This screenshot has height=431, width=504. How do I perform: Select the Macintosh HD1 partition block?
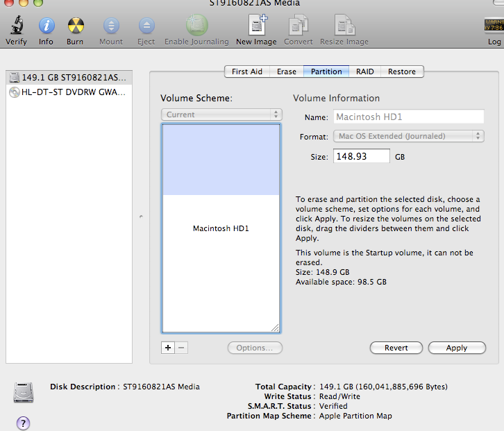tap(221, 228)
